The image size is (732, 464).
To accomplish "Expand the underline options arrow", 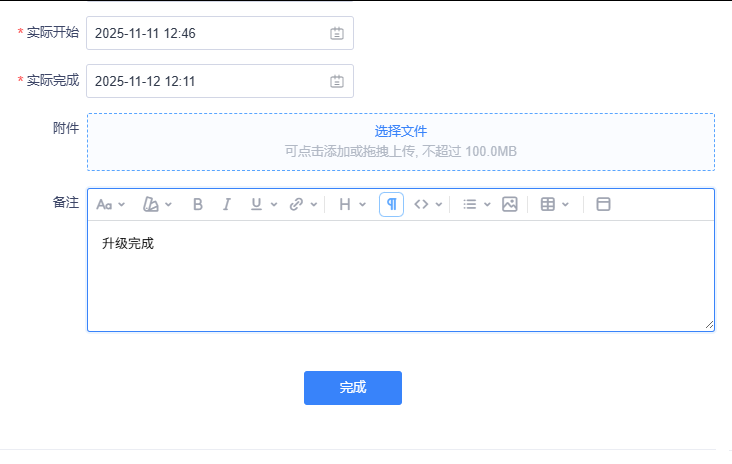I will coord(274,204).
